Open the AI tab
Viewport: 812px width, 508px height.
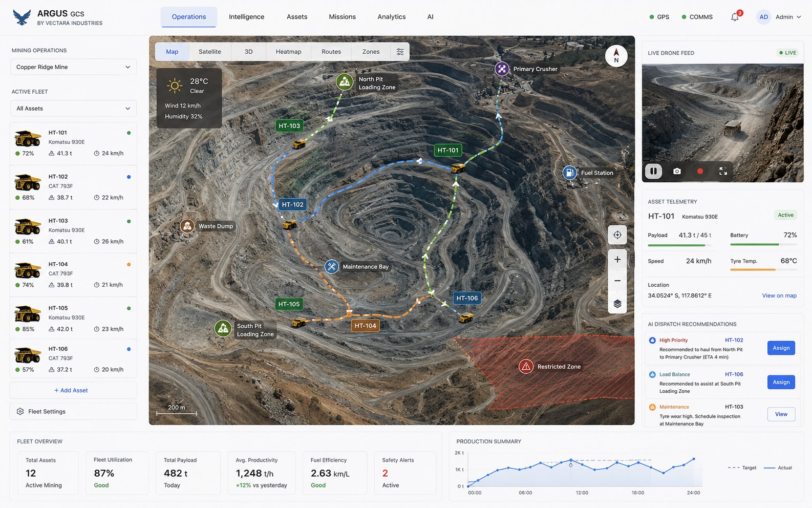pyautogui.click(x=430, y=17)
